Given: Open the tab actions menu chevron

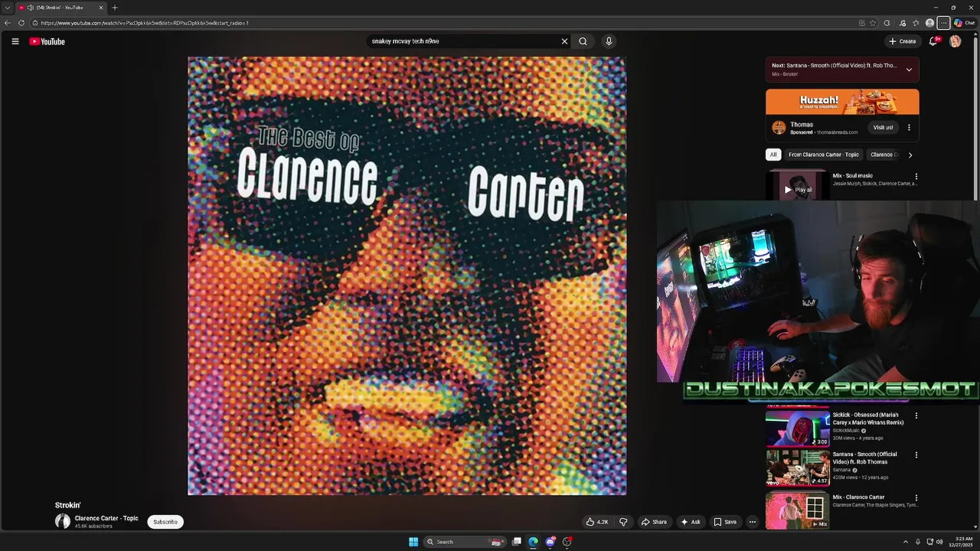Looking at the screenshot, I should click(x=7, y=8).
